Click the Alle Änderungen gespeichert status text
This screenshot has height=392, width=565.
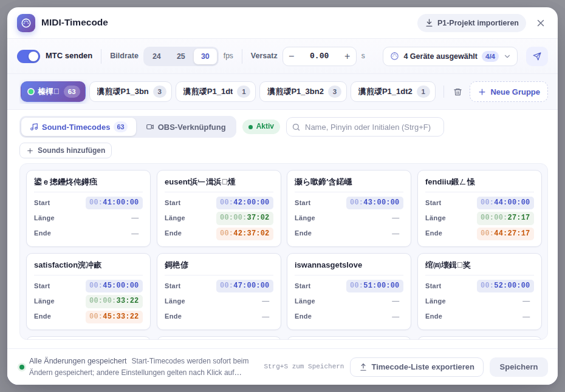(x=78, y=361)
